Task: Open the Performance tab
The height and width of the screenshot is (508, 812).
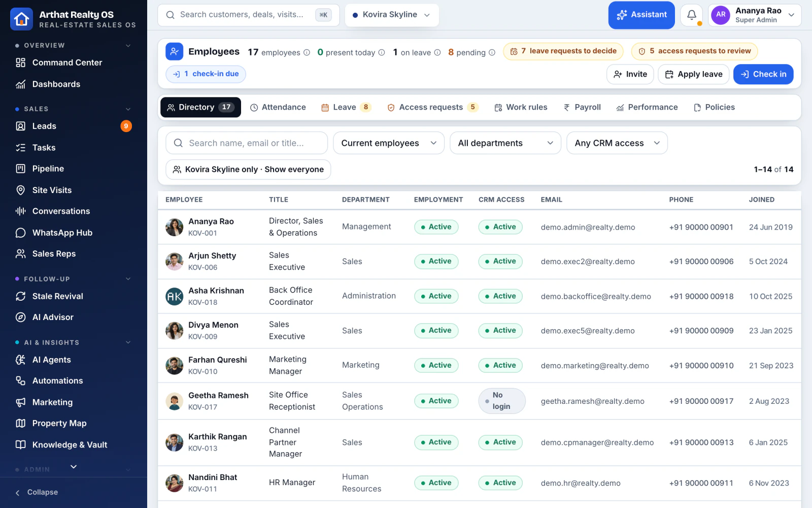Action: click(647, 107)
